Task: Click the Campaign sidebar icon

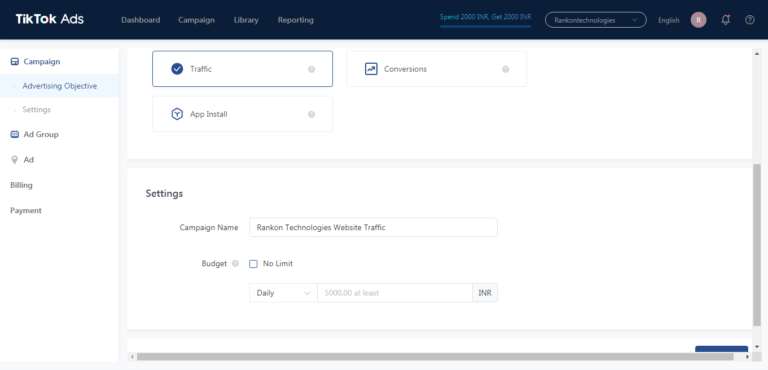Action: point(15,62)
